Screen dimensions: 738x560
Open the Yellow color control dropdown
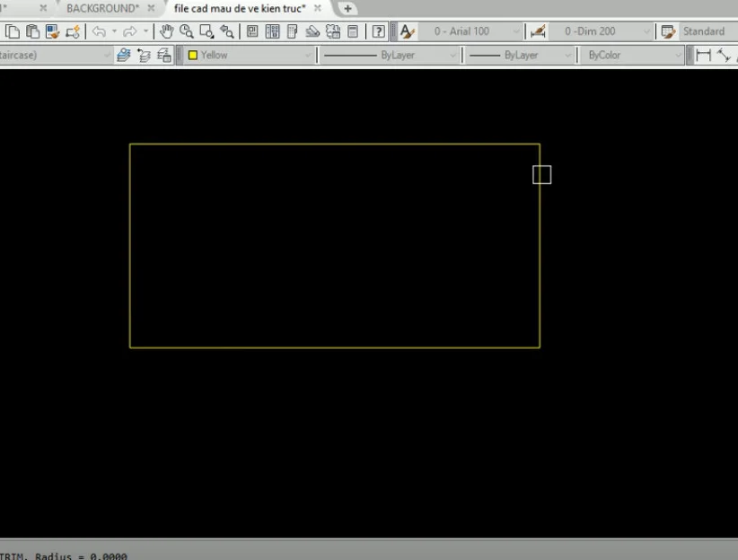pos(250,55)
